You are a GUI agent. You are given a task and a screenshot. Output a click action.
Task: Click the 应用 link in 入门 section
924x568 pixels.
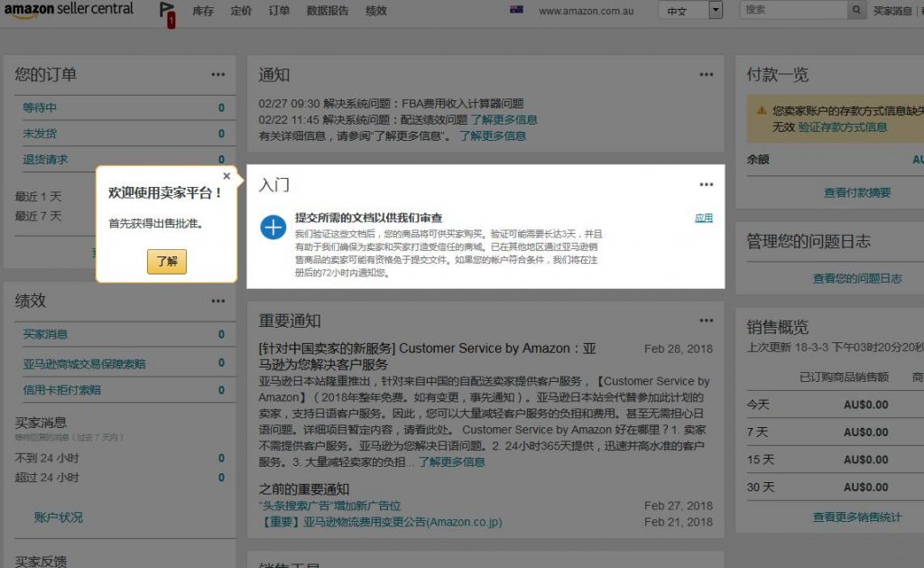[704, 219]
